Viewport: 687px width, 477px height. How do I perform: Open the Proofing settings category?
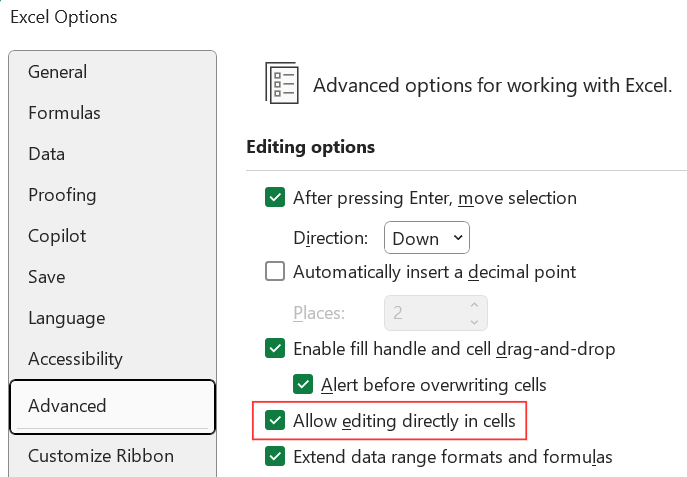click(62, 195)
